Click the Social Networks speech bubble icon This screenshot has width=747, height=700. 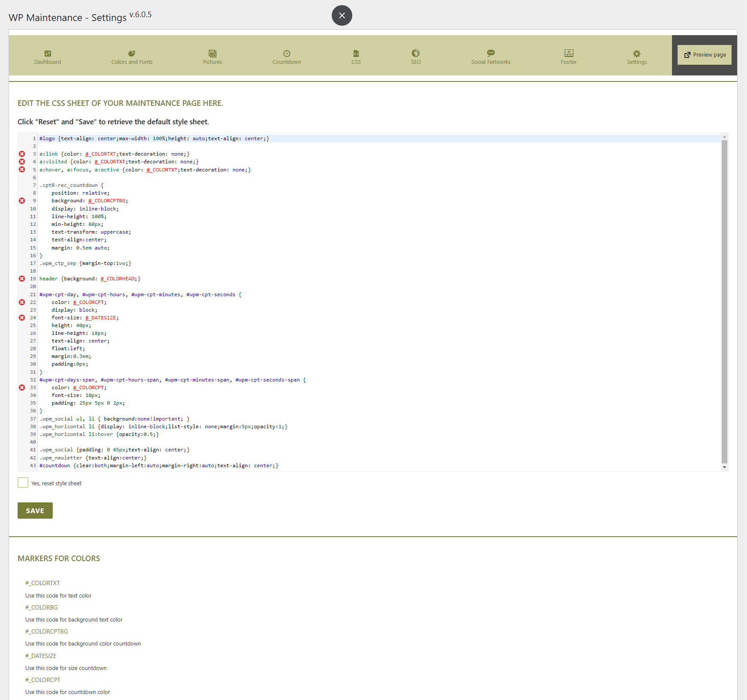[x=491, y=53]
